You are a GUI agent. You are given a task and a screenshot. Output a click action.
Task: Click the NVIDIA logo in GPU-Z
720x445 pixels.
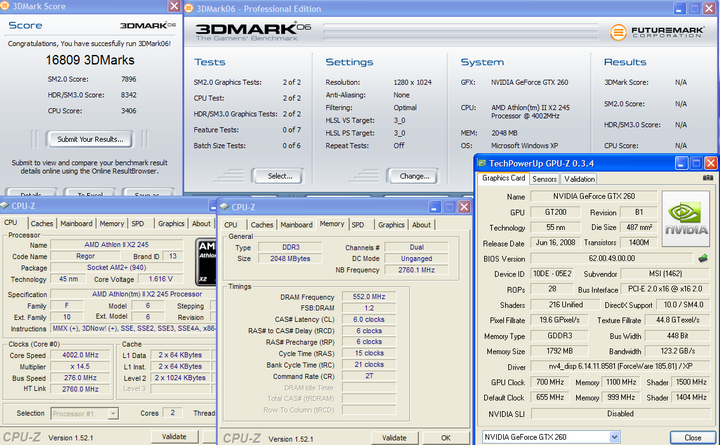tap(686, 220)
